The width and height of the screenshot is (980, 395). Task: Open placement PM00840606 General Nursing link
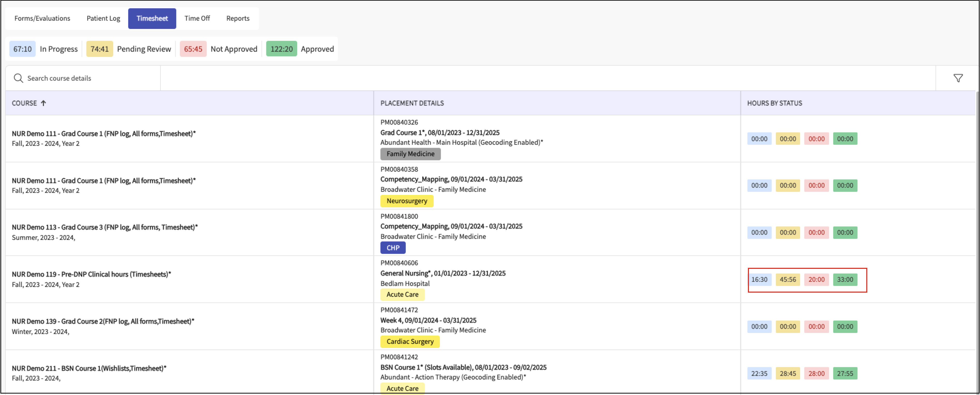click(443, 273)
